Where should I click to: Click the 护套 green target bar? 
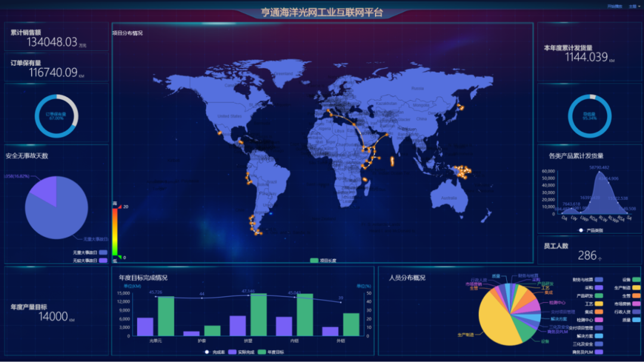(212, 331)
